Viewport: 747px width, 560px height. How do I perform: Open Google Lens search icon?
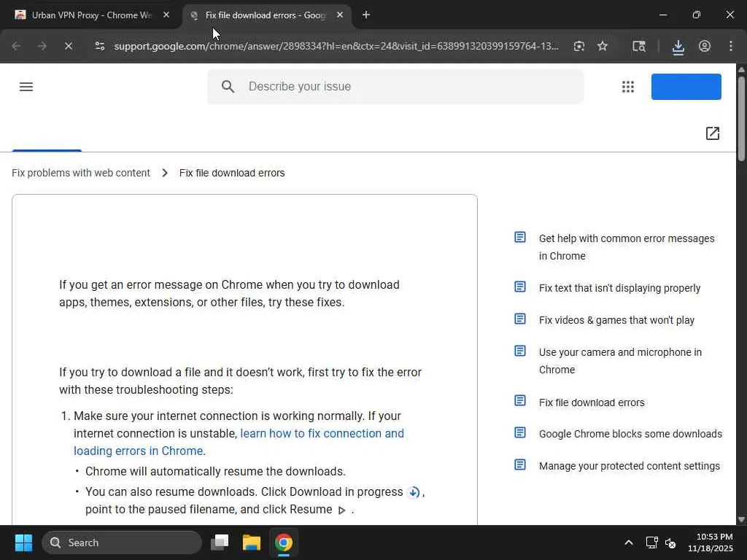[578, 46]
